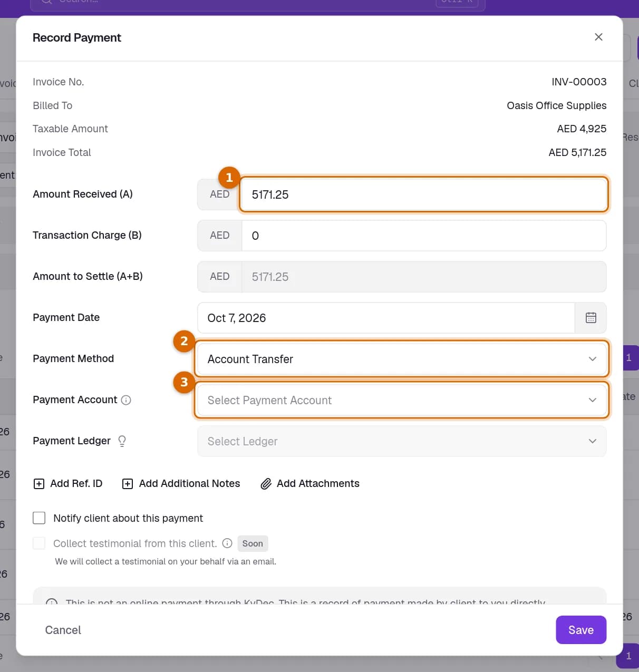Click the testimonial info icon
The height and width of the screenshot is (672, 639).
tap(227, 543)
